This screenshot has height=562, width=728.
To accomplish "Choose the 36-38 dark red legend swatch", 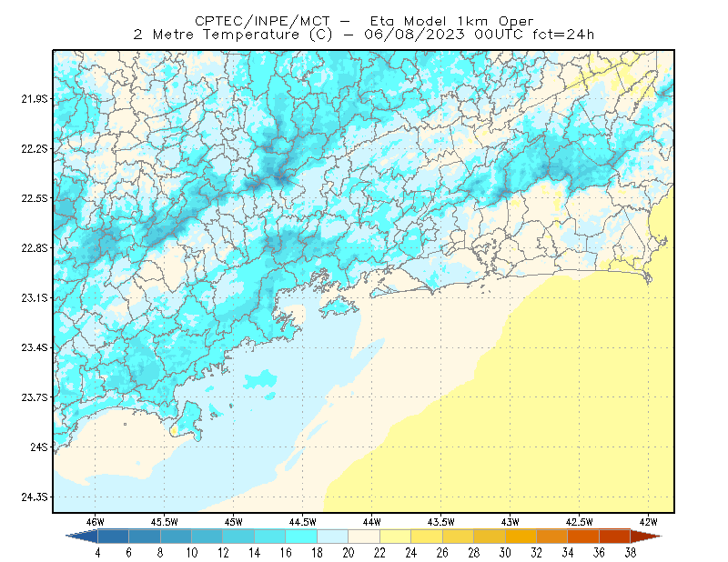I will [x=615, y=537].
